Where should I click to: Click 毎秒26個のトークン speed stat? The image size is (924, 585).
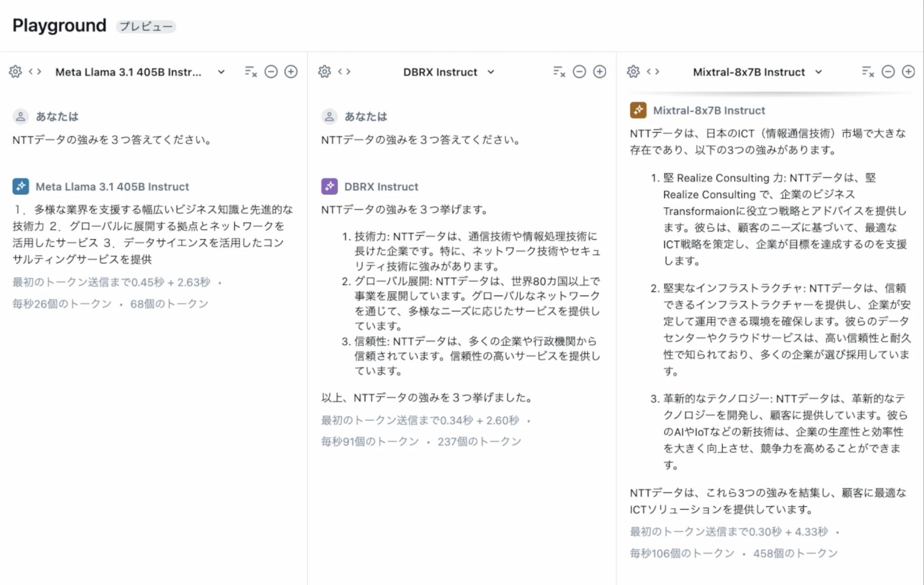62,304
